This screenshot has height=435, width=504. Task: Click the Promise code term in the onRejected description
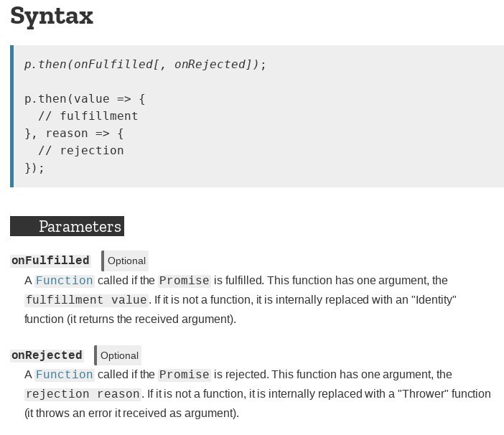(x=185, y=375)
